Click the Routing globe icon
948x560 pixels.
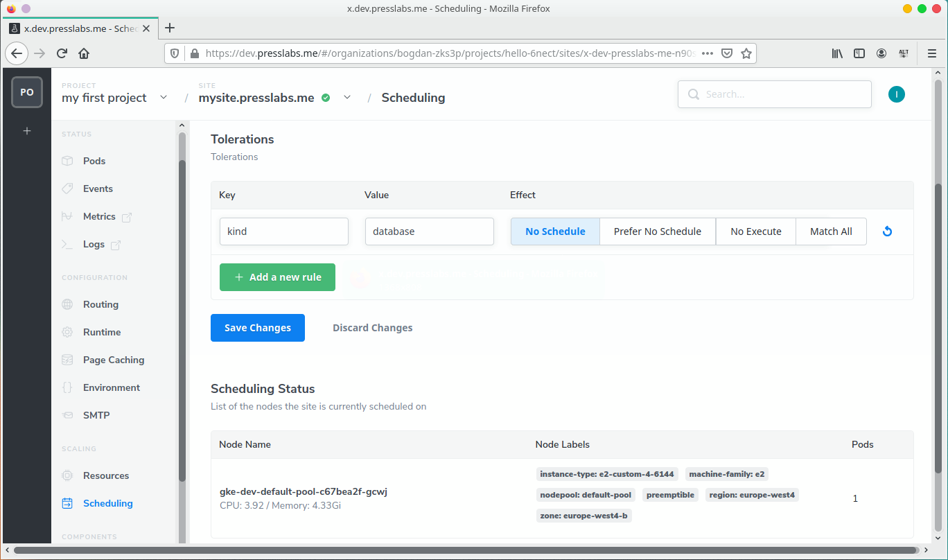tap(67, 304)
